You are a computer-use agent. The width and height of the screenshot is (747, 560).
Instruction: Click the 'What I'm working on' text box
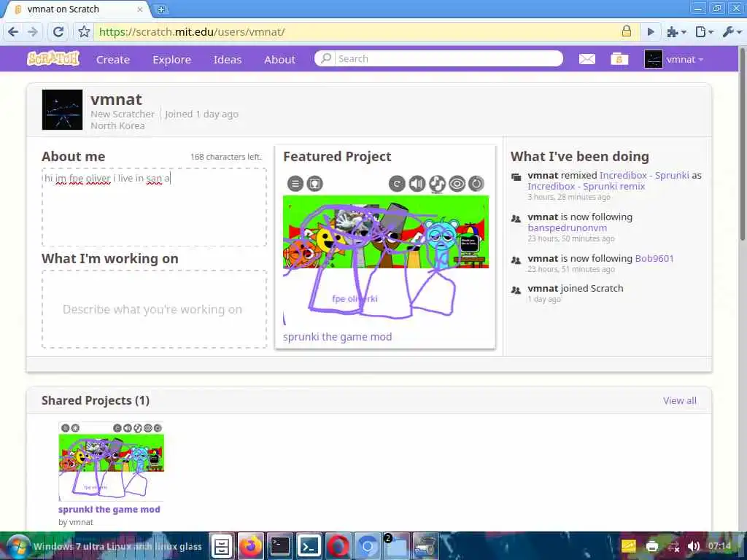click(154, 309)
